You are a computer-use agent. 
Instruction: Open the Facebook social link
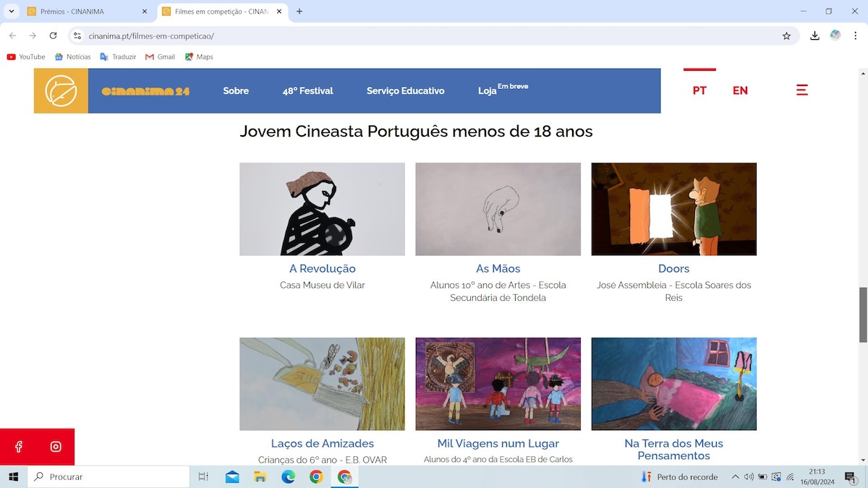[19, 447]
